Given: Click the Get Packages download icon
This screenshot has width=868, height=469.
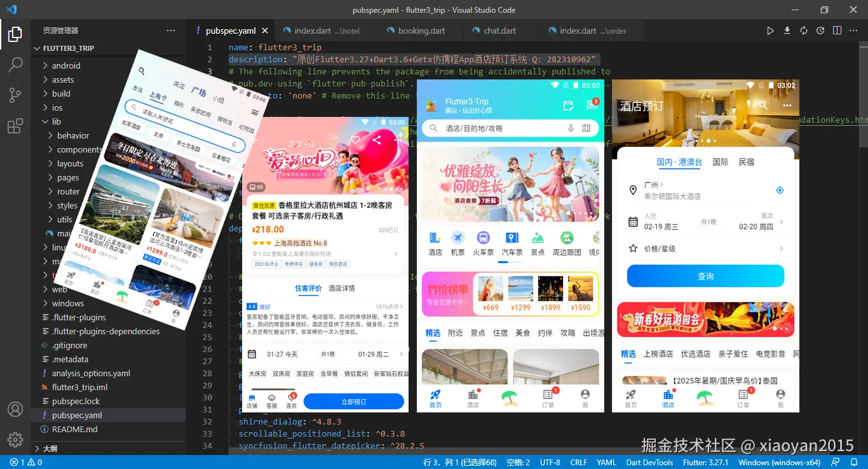Looking at the screenshot, I should click(786, 30).
